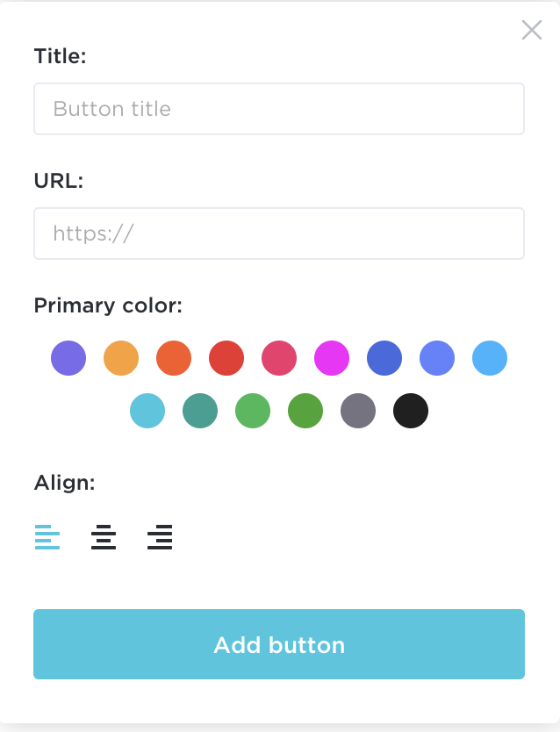Choose the light orange color swatch

click(x=121, y=358)
